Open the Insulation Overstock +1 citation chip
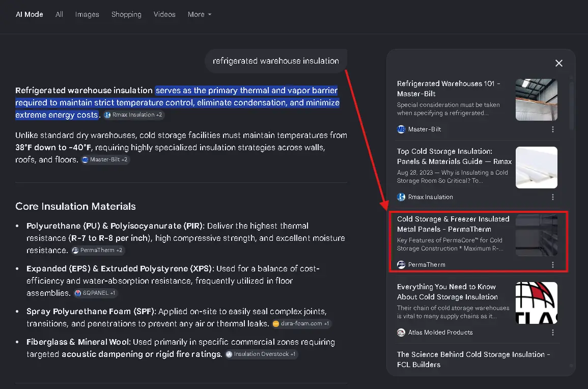The image size is (588, 389). pyautogui.click(x=261, y=354)
